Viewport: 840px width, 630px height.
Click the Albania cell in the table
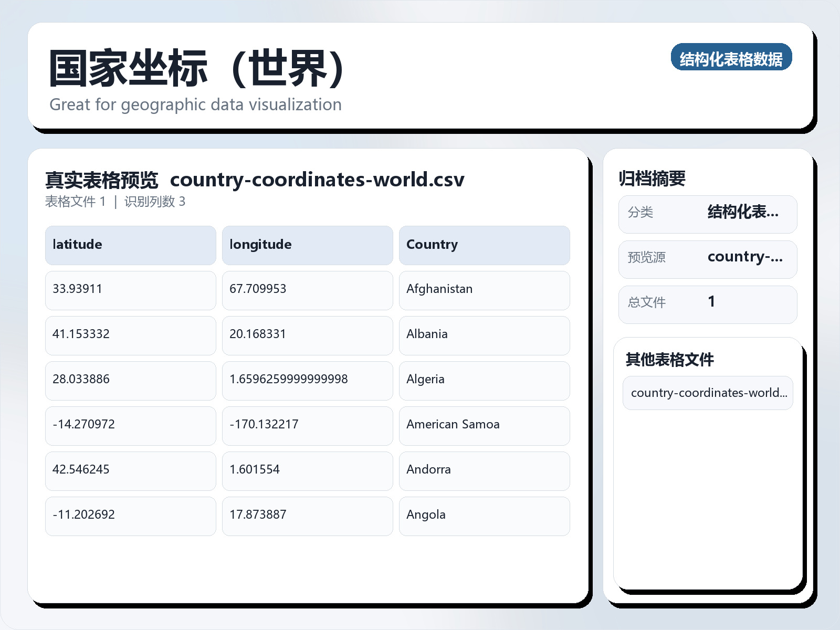[484, 335]
